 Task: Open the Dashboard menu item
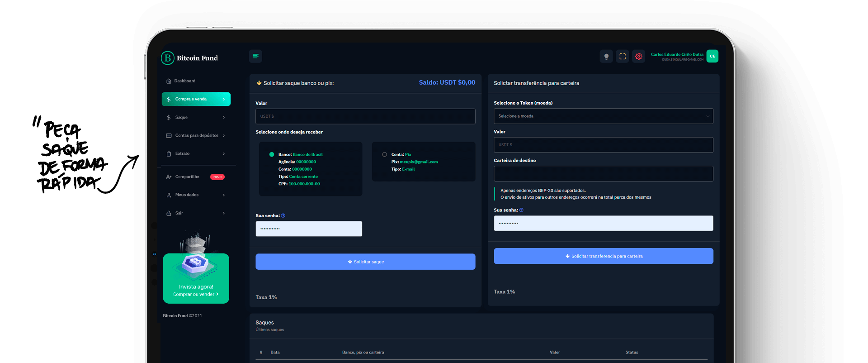tap(185, 81)
